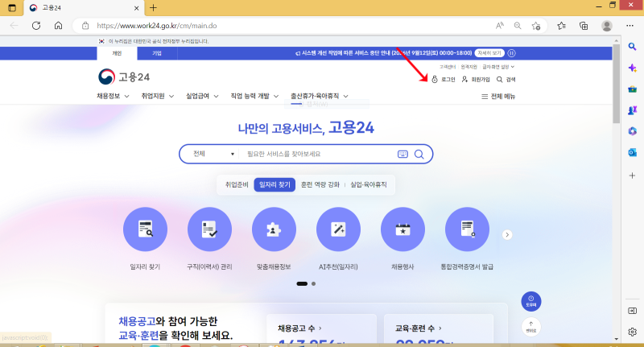The width and height of the screenshot is (644, 347).
Task: Expand the 출산휴가·육아휴직 menu
Action: coord(319,96)
